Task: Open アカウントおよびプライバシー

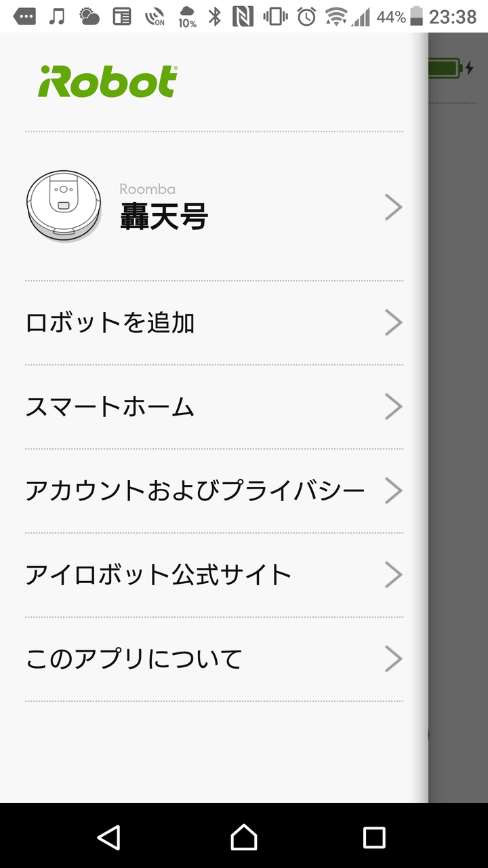Action: click(214, 491)
